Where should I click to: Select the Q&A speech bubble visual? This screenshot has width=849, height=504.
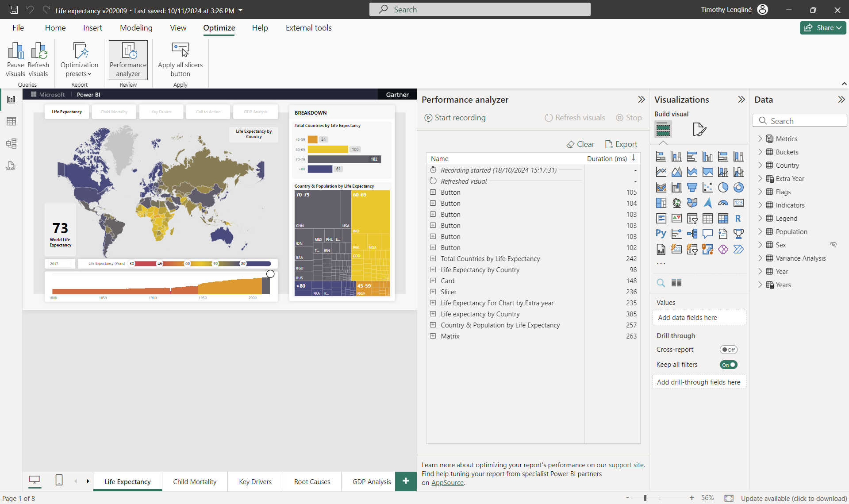pos(707,234)
